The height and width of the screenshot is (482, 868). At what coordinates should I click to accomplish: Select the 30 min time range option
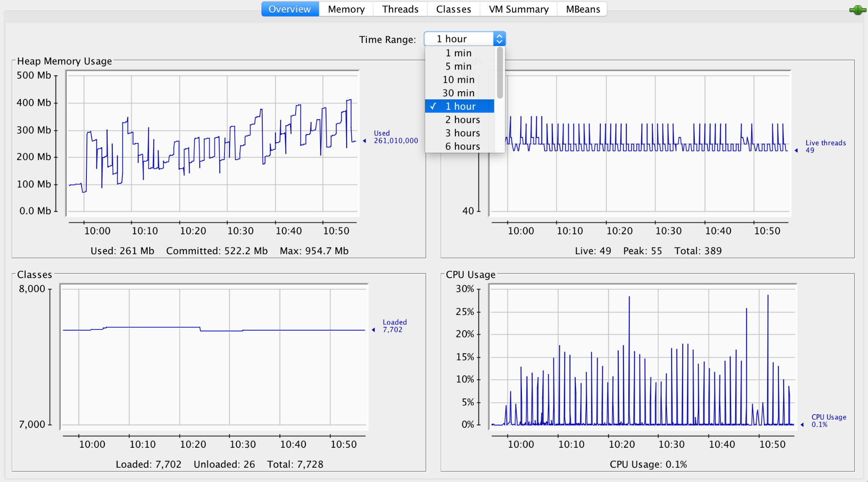tap(458, 92)
